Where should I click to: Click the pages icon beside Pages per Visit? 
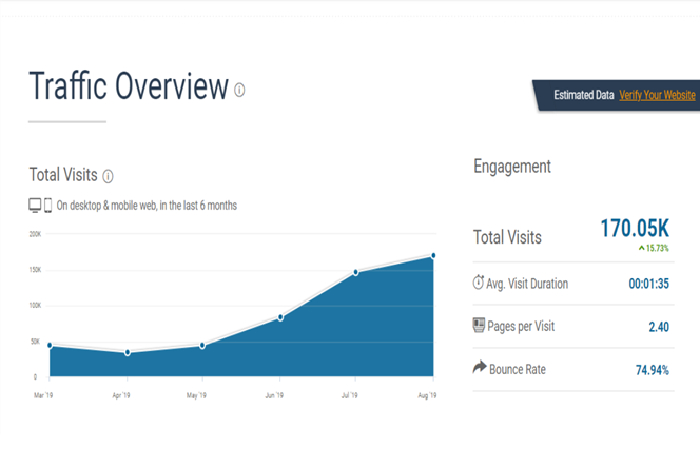[479, 325]
